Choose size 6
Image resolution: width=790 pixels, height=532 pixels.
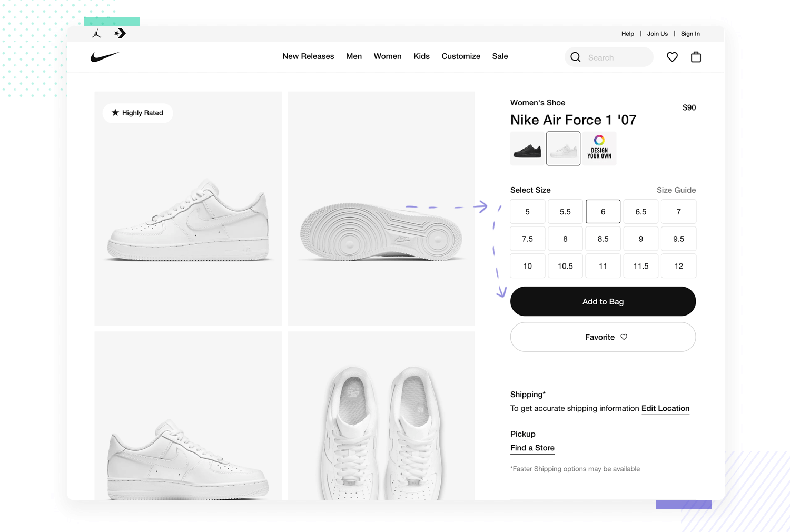click(603, 212)
